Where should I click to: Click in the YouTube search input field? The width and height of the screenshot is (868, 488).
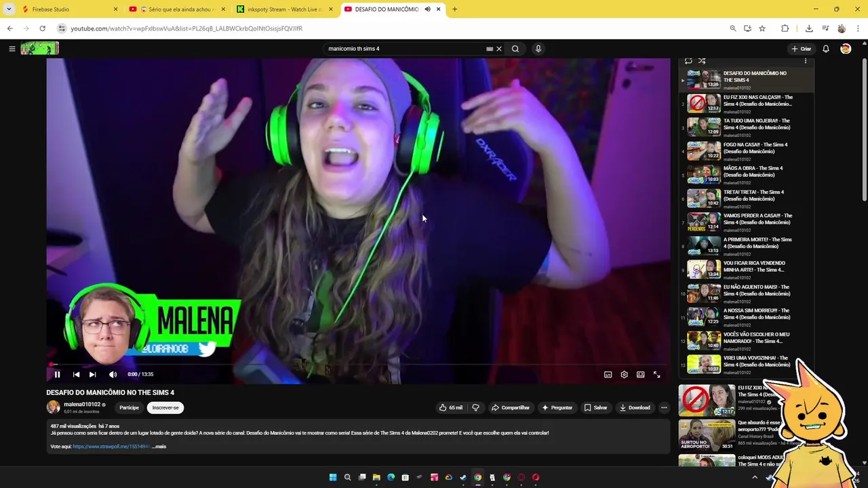click(406, 49)
